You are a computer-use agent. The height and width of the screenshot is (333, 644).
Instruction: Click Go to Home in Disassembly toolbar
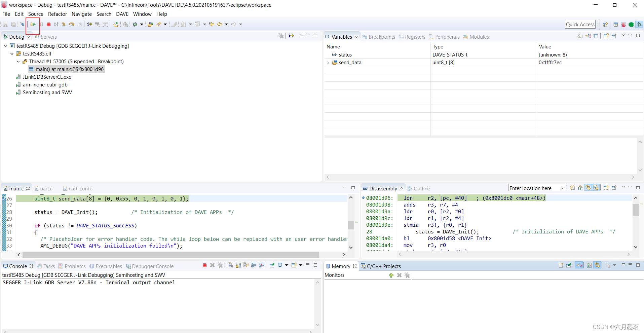[x=580, y=188]
